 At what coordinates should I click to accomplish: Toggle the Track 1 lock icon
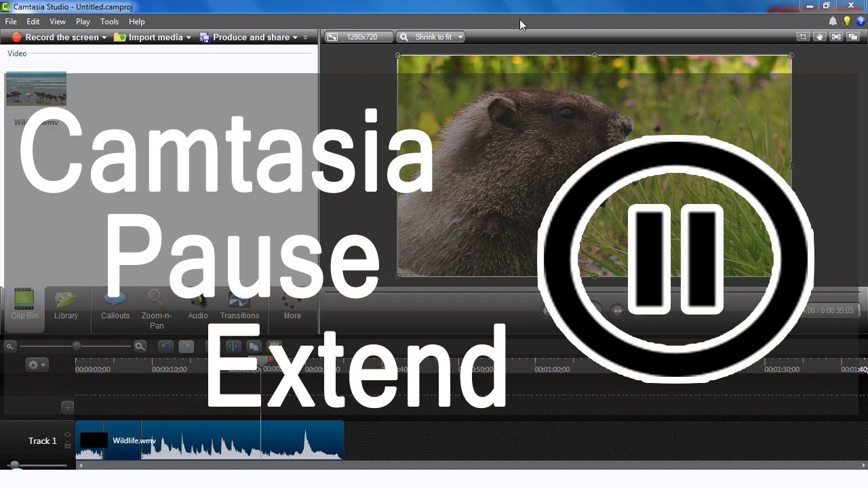(67, 445)
